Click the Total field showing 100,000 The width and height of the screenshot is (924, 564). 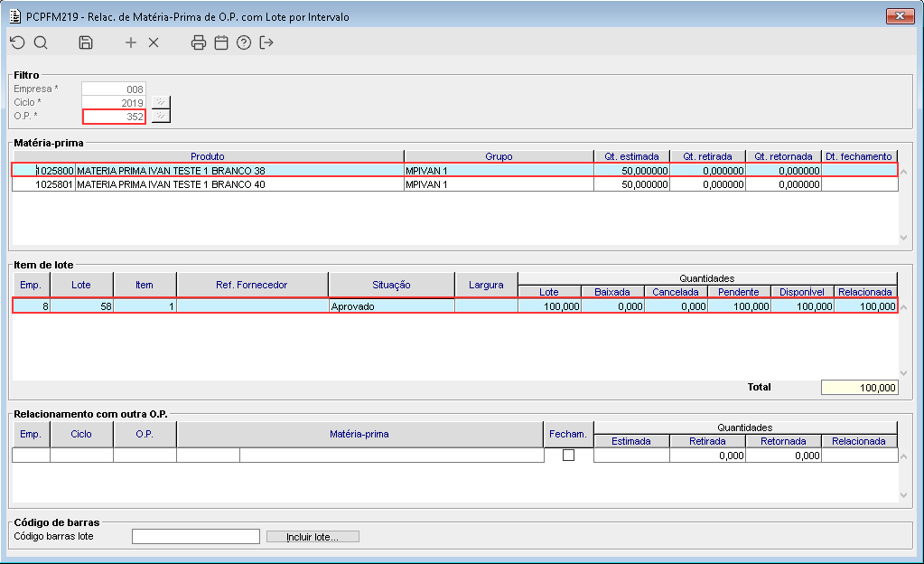pyautogui.click(x=860, y=388)
